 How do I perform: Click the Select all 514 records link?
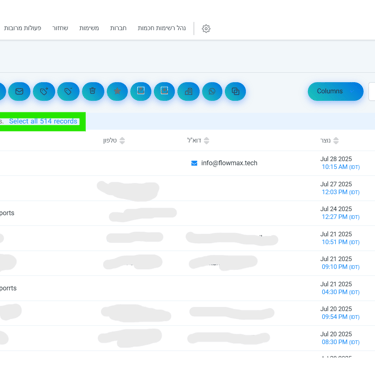tap(43, 121)
